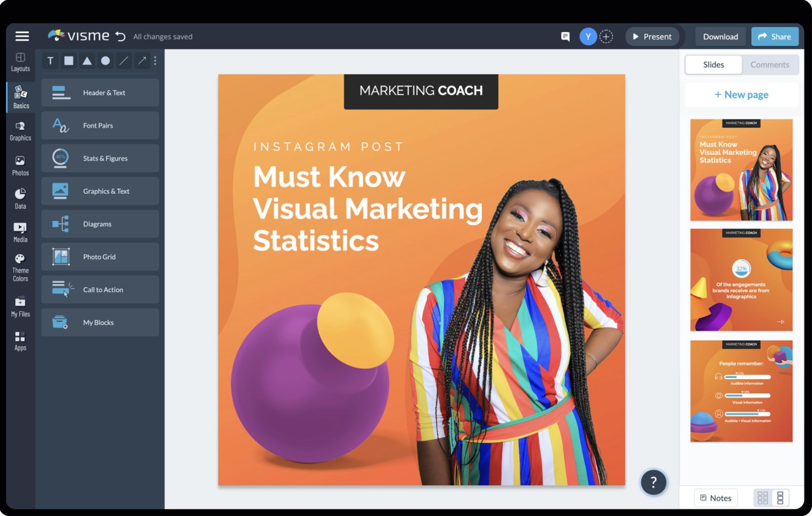The height and width of the screenshot is (516, 812).
Task: Open the comments speech bubble icon
Action: tap(565, 37)
